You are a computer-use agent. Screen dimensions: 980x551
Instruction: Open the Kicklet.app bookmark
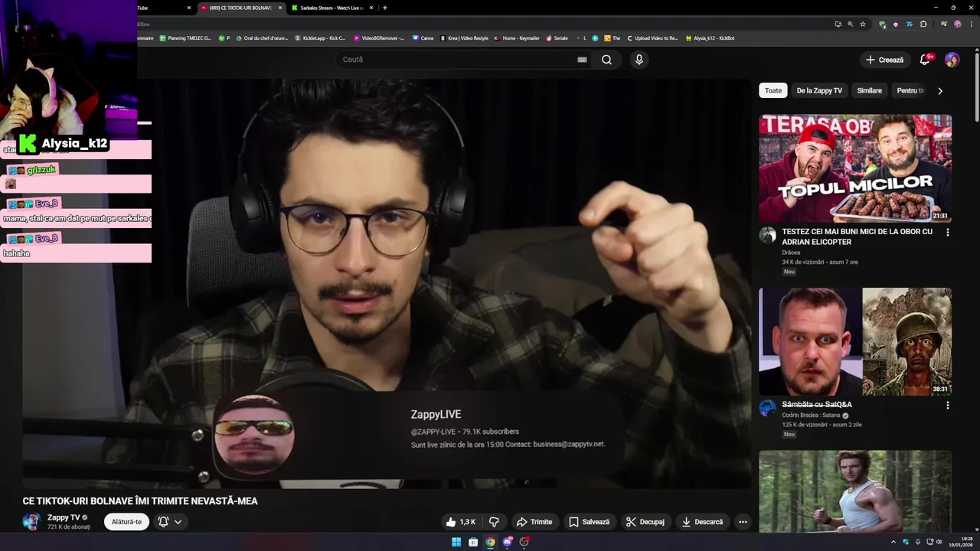pyautogui.click(x=320, y=37)
